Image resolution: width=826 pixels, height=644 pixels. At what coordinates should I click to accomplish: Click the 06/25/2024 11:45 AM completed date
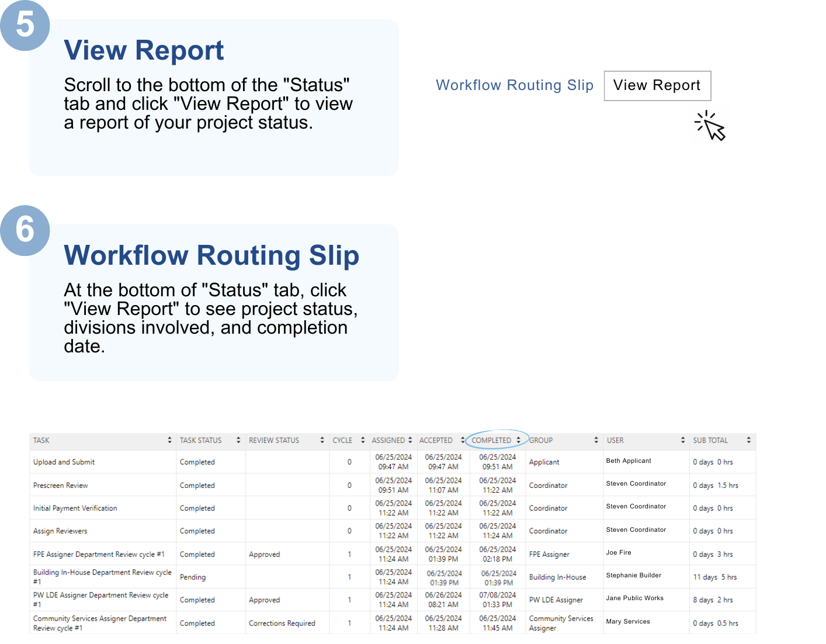click(498, 624)
